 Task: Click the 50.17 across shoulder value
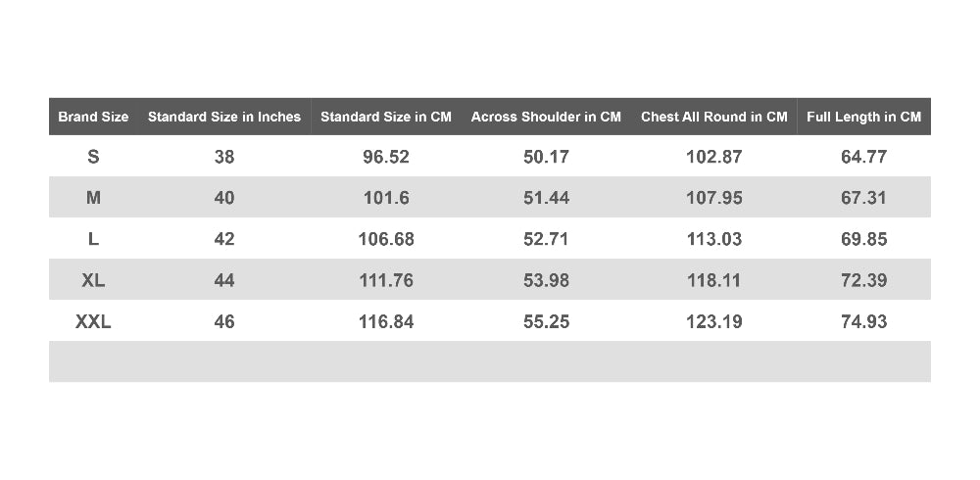546,157
